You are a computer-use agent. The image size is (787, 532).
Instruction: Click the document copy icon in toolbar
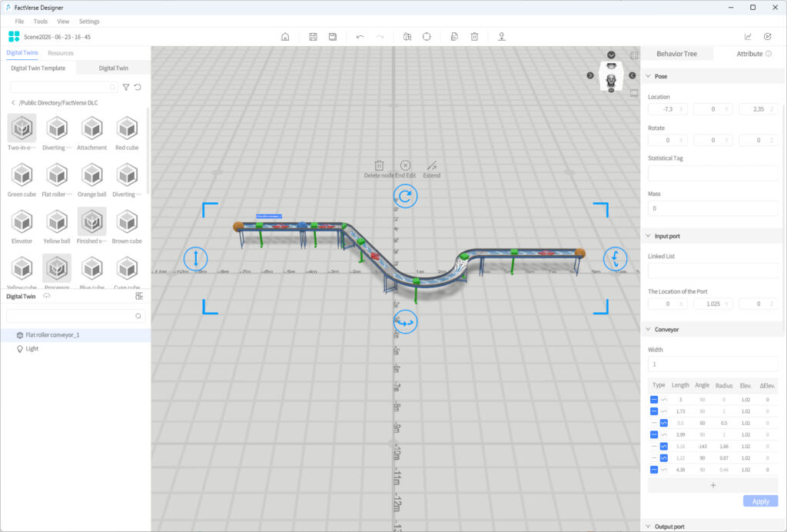(x=454, y=37)
